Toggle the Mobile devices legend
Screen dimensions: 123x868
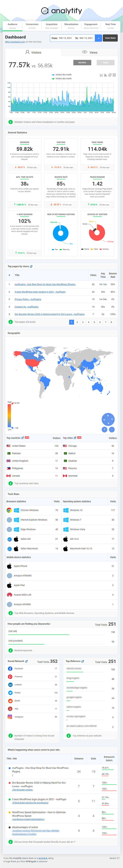(85, 249)
